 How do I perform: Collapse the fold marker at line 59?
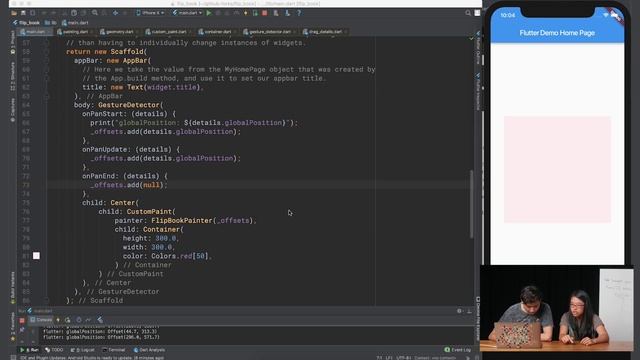pyautogui.click(x=47, y=61)
